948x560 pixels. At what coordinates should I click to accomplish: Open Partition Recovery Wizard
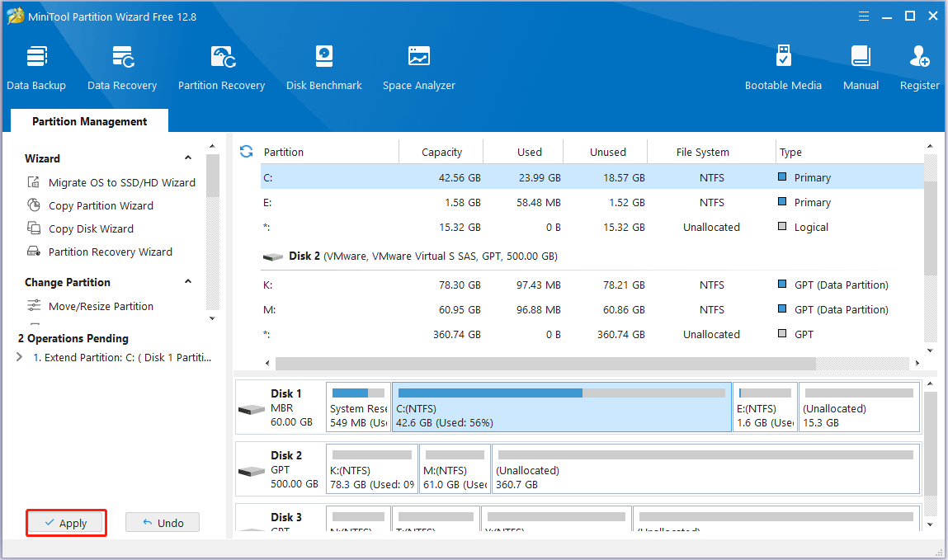coord(110,252)
